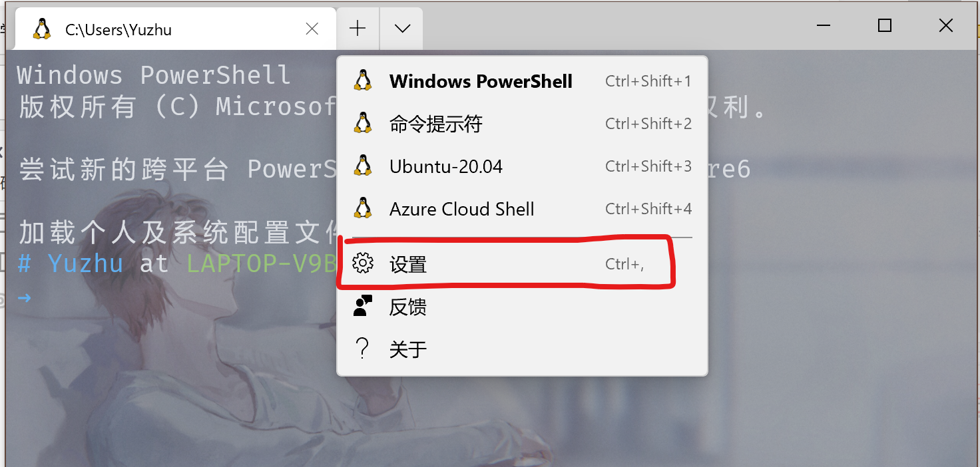Image resolution: width=980 pixels, height=467 pixels.
Task: Open an Ubuntu-20.04 session
Action: [445, 166]
